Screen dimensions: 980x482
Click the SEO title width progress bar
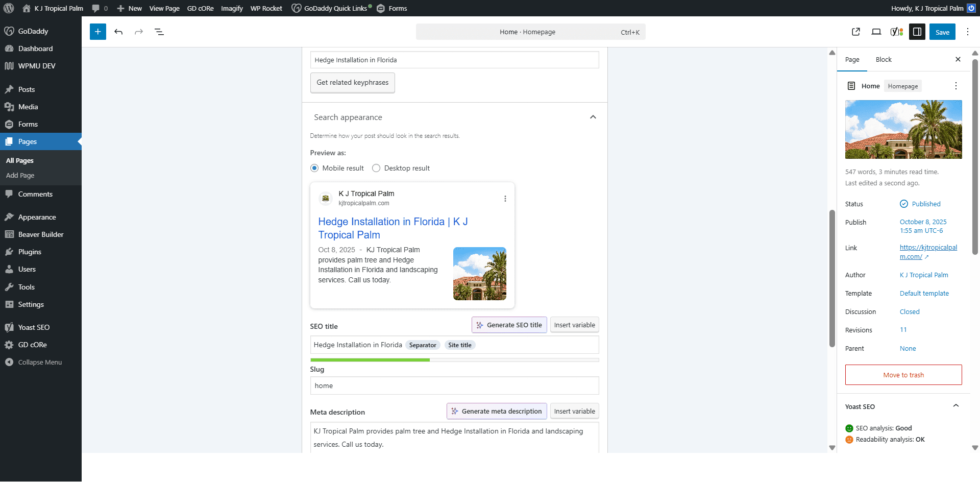tap(454, 360)
